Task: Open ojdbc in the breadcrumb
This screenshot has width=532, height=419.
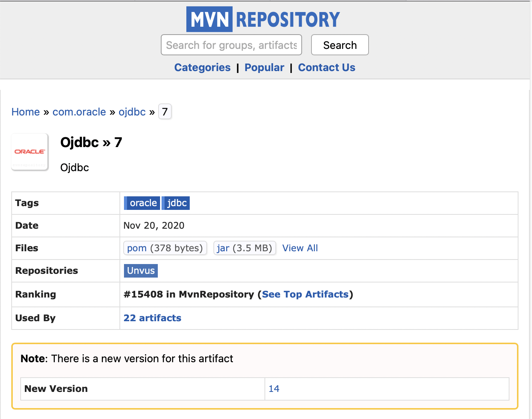Action: click(x=132, y=112)
